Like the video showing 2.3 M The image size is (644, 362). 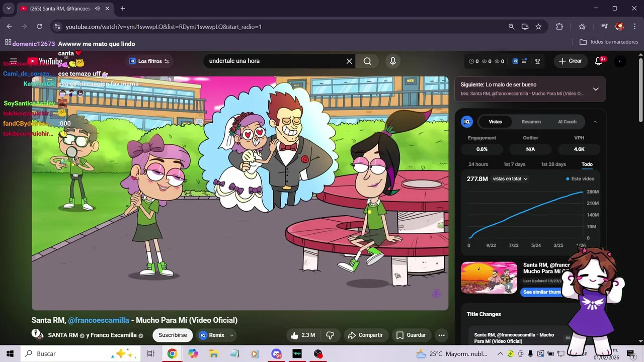point(303,335)
